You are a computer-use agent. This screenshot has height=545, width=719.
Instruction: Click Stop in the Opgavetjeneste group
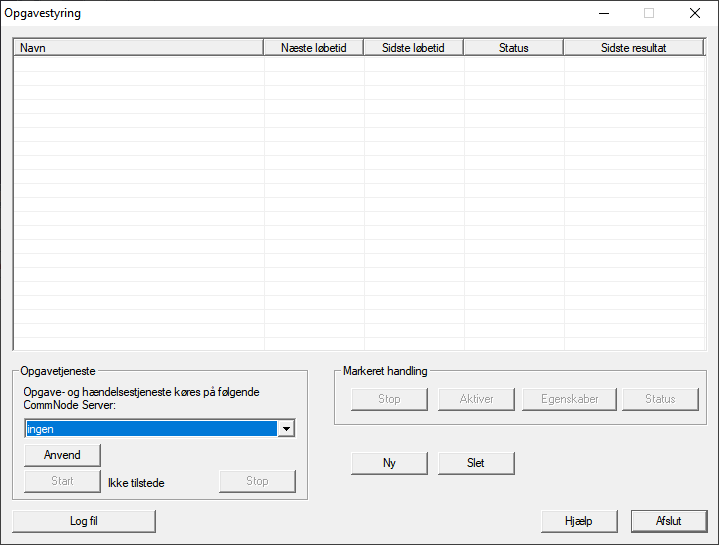tap(257, 481)
